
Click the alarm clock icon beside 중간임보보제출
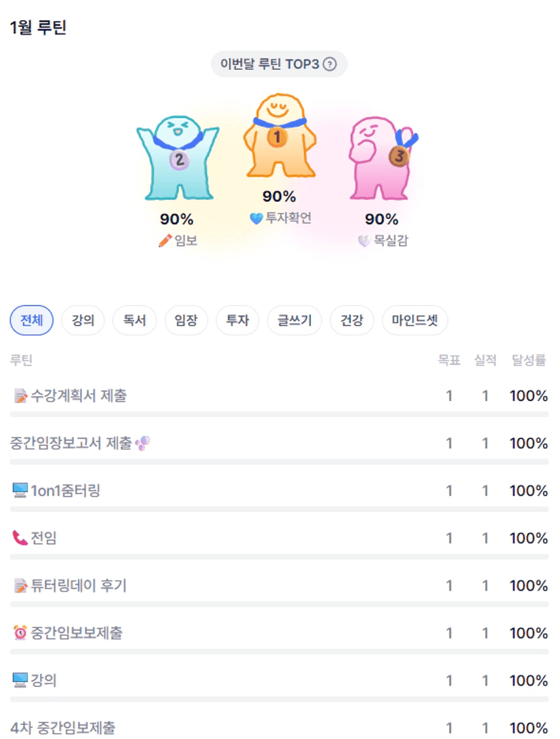click(x=20, y=633)
